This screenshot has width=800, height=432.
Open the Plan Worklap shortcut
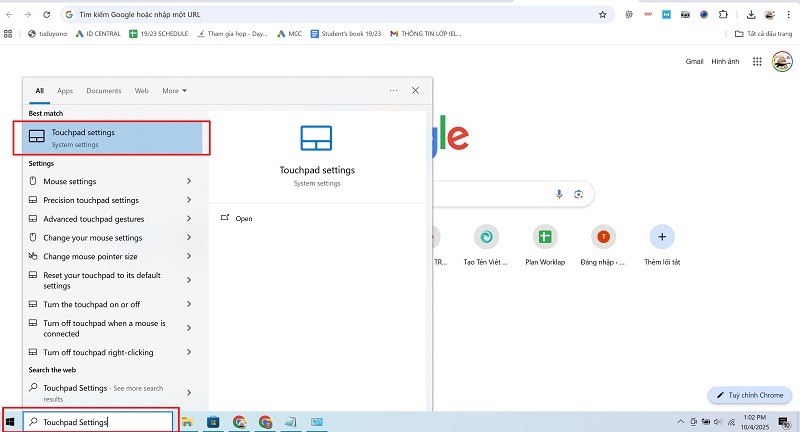pos(545,246)
